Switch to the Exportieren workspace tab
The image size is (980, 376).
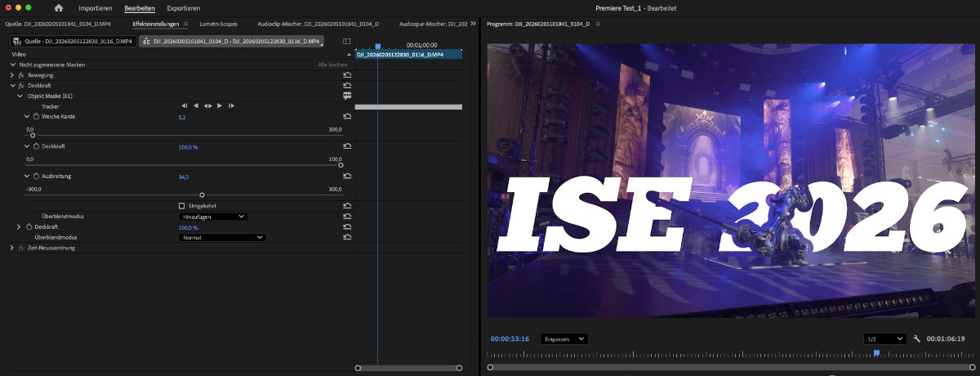pos(184,8)
